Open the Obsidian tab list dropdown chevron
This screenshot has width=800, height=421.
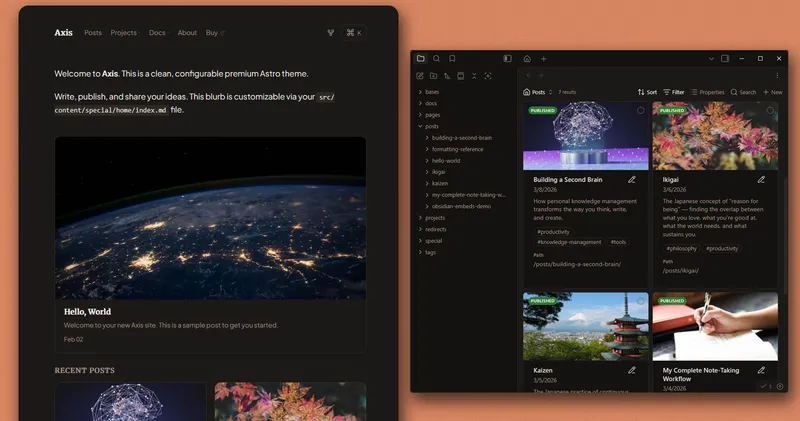point(711,59)
